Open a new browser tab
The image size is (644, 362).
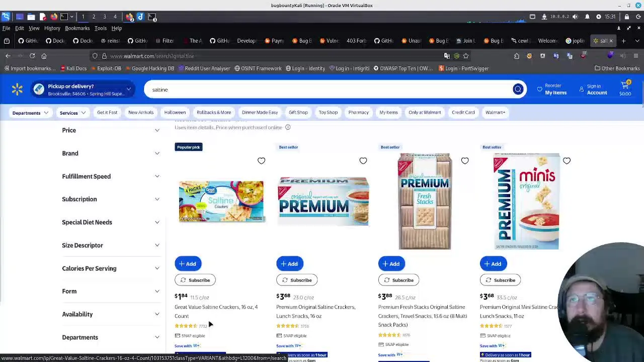point(623,41)
